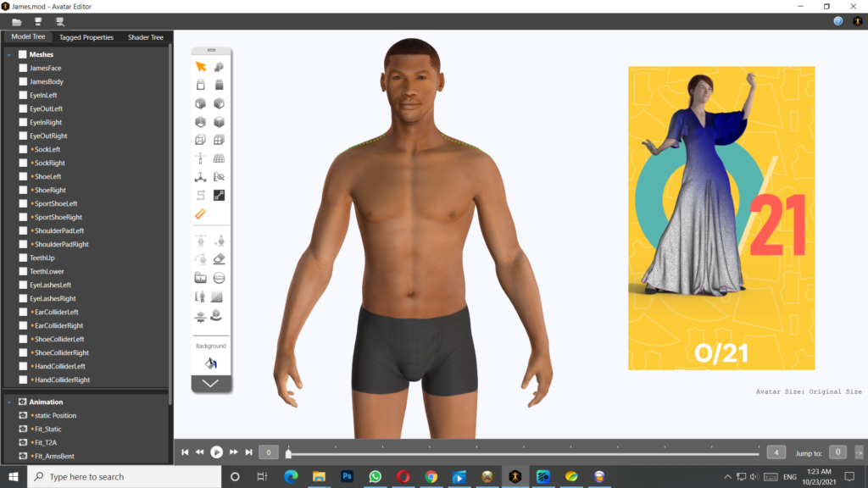The width and height of the screenshot is (868, 488).
Task: Select the eraser tool in floating toolbar
Action: (219, 259)
